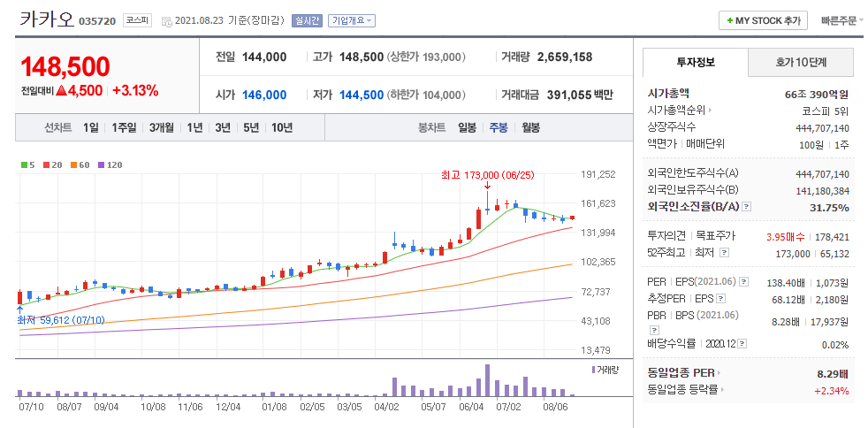Click the purple 거래량 volume legend
Viewport: 868px width, 428px height.
(x=605, y=370)
